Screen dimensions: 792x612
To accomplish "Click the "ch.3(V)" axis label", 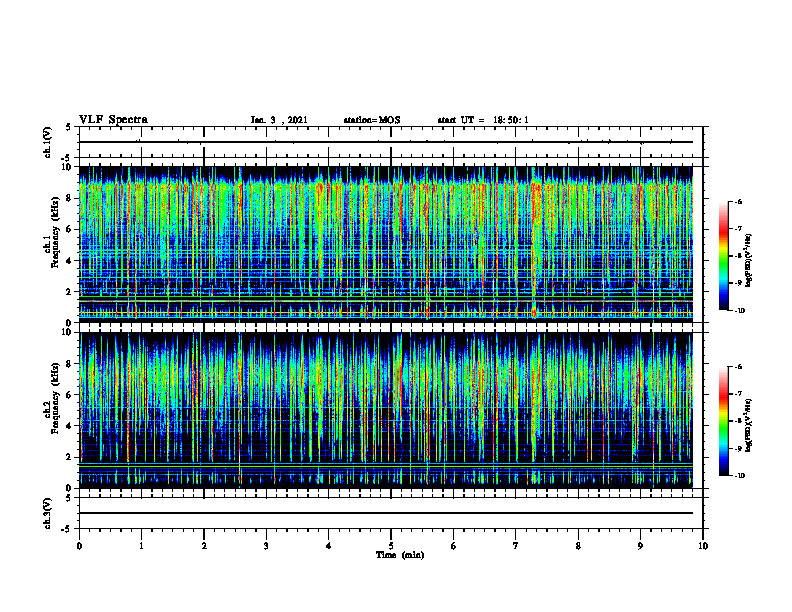I will 47,513.
